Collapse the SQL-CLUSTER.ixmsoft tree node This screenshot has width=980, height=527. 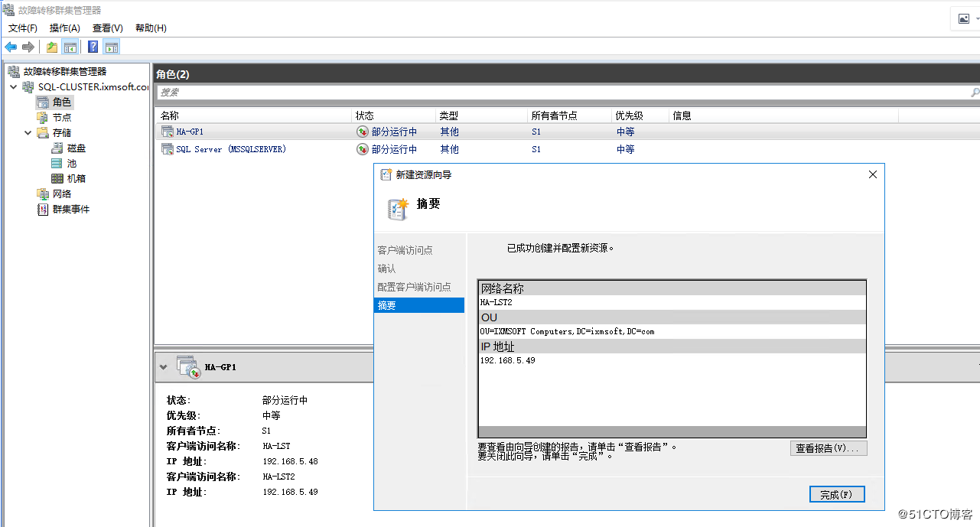[x=13, y=86]
